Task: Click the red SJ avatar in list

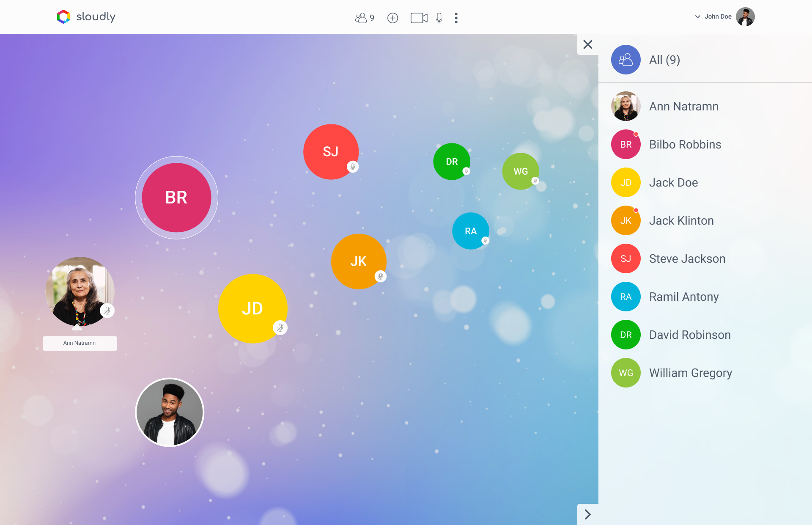Action: [x=626, y=258]
